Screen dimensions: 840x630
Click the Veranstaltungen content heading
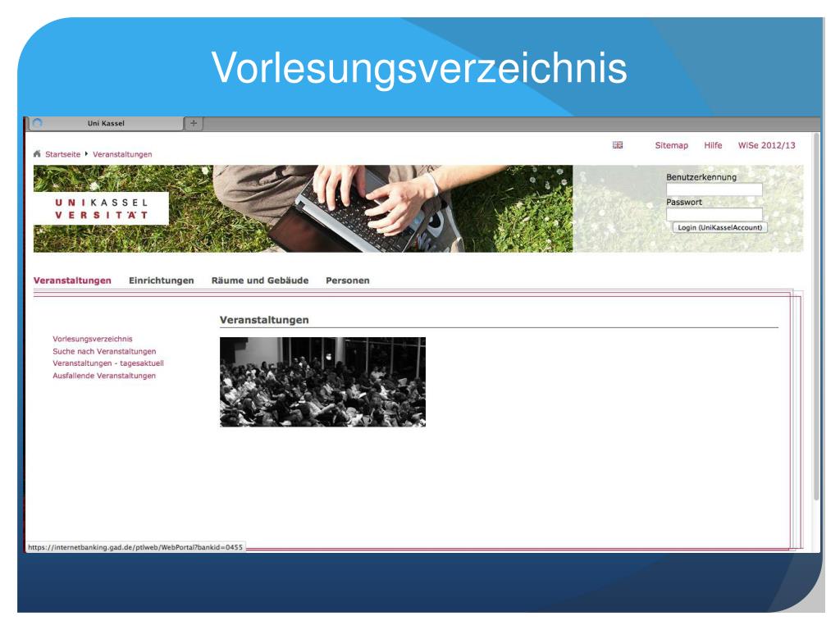(264, 320)
